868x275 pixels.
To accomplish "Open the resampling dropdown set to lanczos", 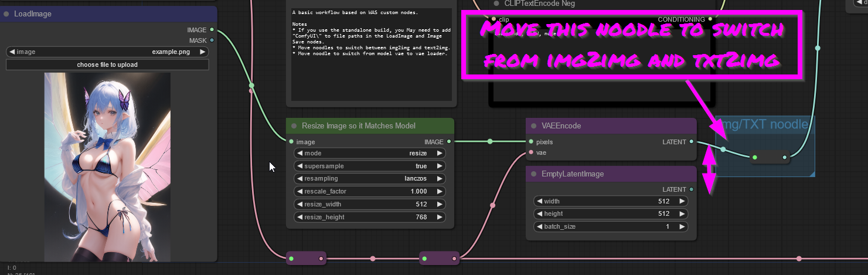I will point(369,178).
